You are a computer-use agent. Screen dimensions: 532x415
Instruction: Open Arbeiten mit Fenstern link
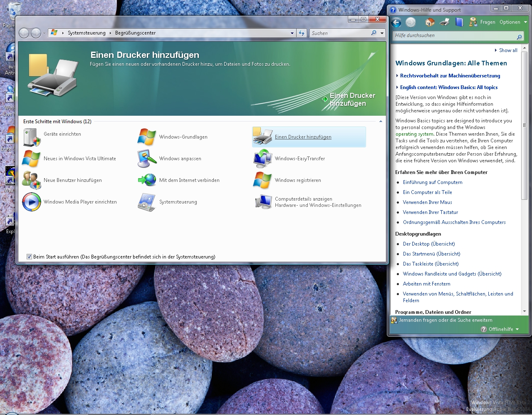coord(426,284)
